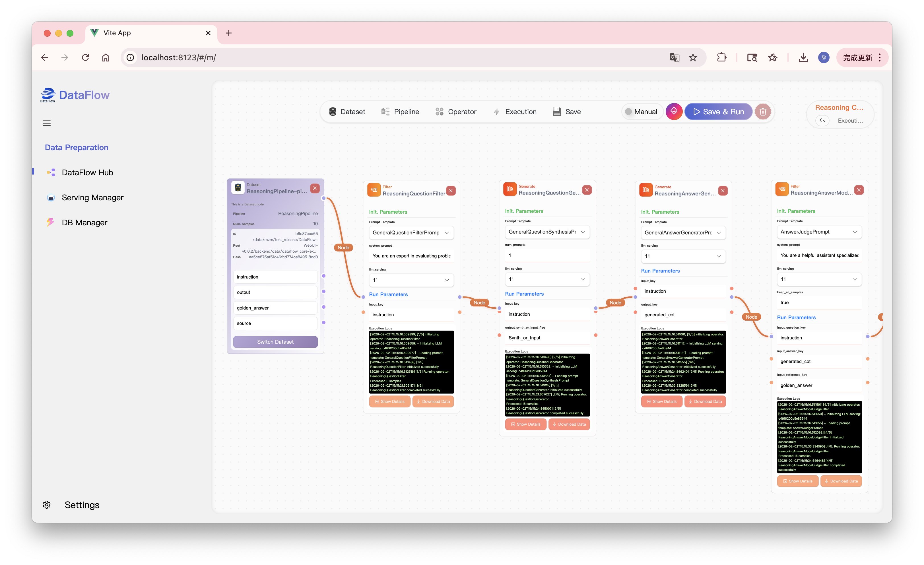Expand GeneralQuestionFilterPrompt template dropdown
The height and width of the screenshot is (565, 924).
(411, 232)
